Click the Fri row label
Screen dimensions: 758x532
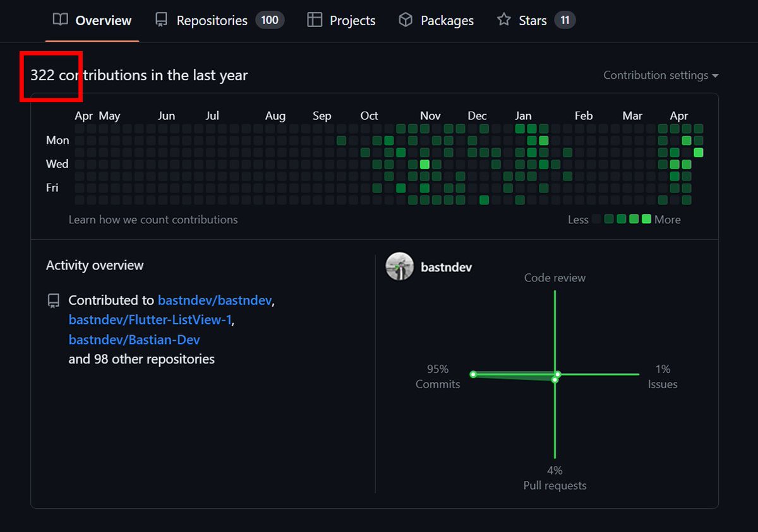(x=52, y=187)
